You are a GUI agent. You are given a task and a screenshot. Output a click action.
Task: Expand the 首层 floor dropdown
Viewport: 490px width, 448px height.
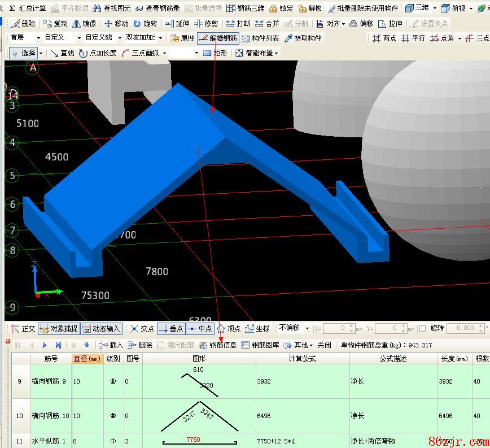click(25, 38)
